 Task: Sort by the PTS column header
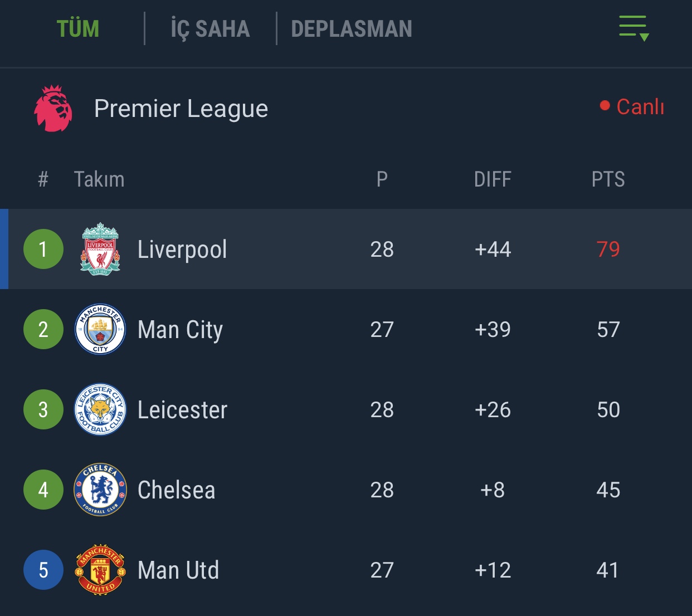608,179
